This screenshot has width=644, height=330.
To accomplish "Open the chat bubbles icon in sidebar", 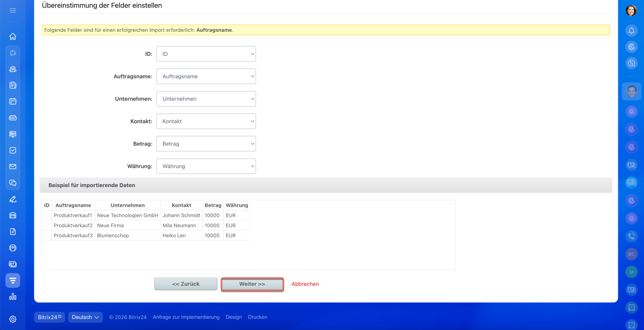I will tap(13, 183).
